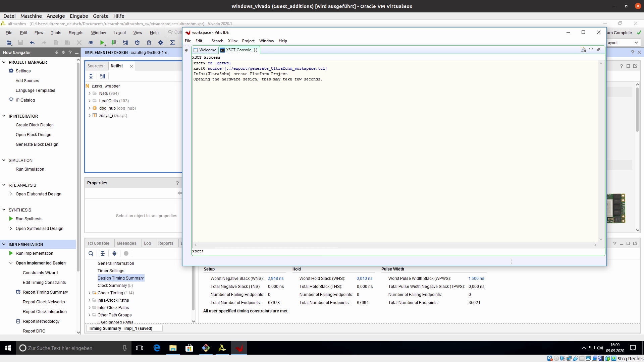644x362 pixels.
Task: Expand the Check Timing (114) node
Action: click(x=90, y=293)
